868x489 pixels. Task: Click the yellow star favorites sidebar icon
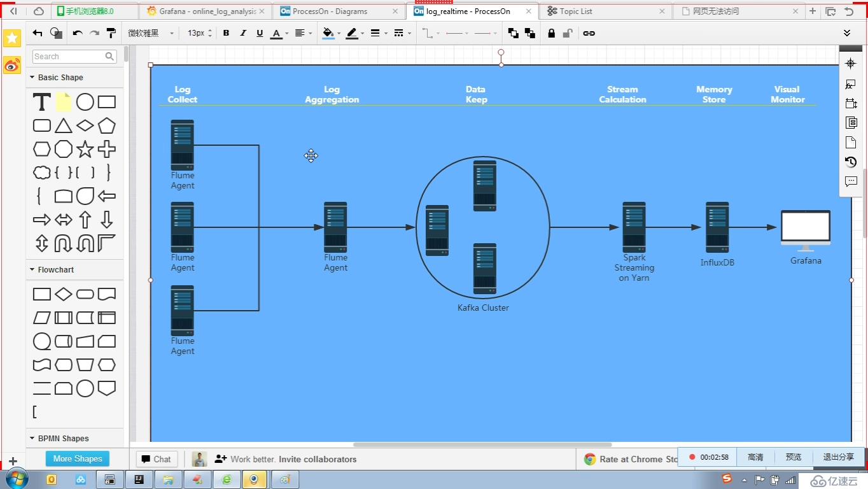12,38
